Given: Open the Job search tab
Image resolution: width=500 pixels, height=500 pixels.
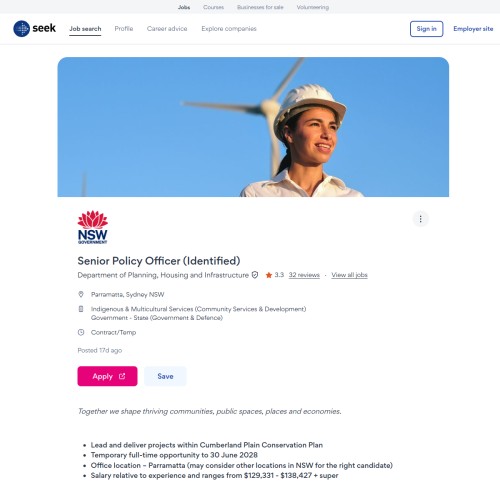Looking at the screenshot, I should (x=85, y=29).
